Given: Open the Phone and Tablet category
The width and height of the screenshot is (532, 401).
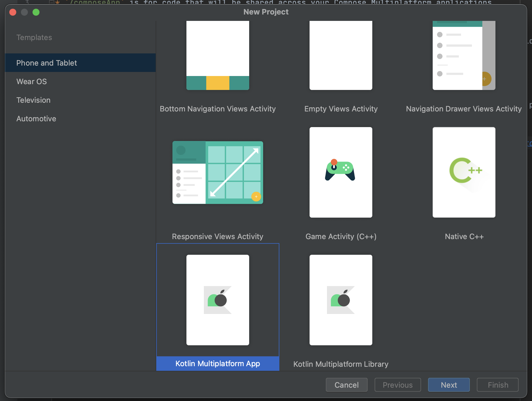Looking at the screenshot, I should (x=47, y=63).
